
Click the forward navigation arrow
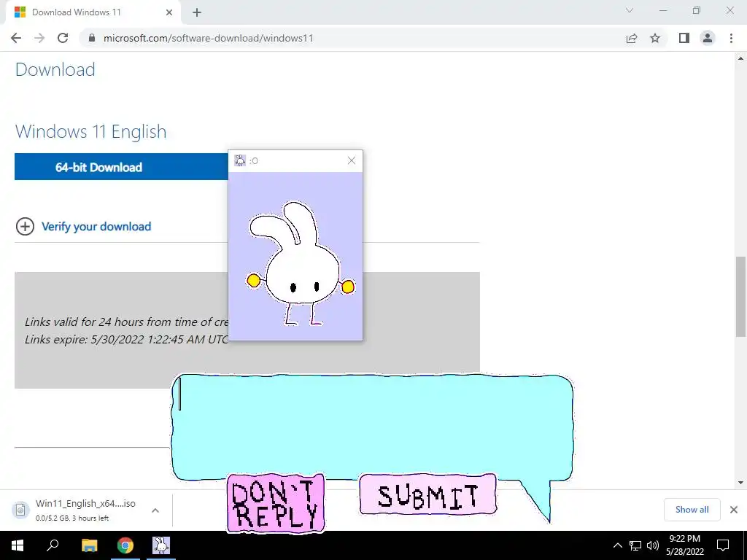click(x=39, y=38)
